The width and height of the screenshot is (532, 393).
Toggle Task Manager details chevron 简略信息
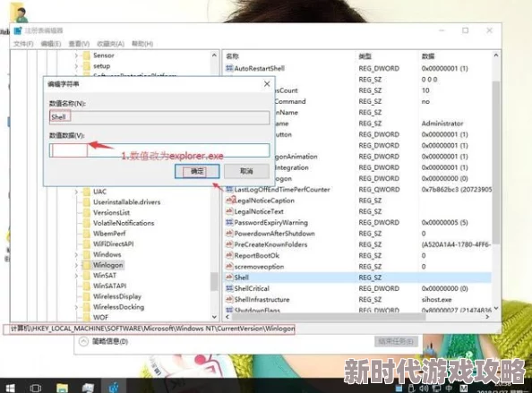click(x=83, y=341)
